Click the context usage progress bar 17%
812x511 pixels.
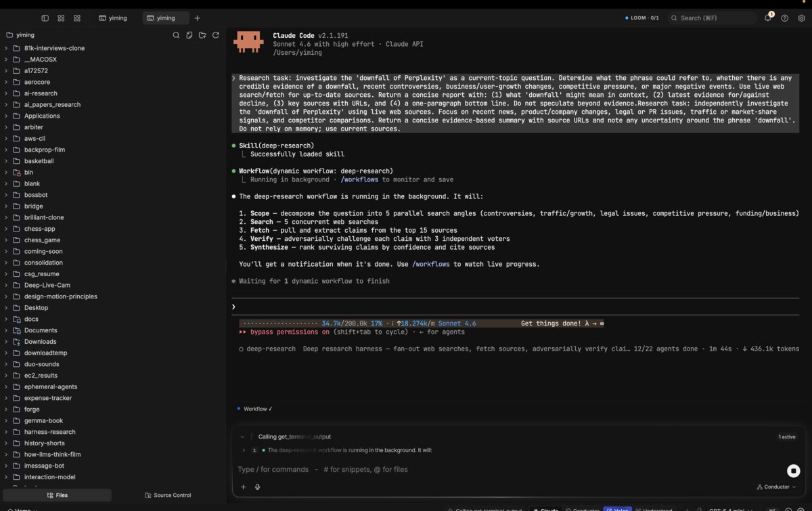(x=312, y=324)
